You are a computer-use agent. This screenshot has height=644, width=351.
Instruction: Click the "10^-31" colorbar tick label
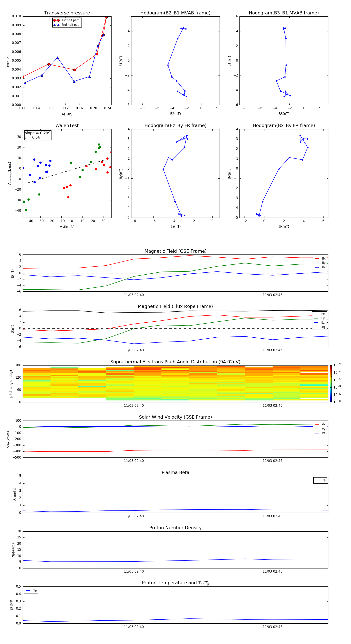click(337, 402)
